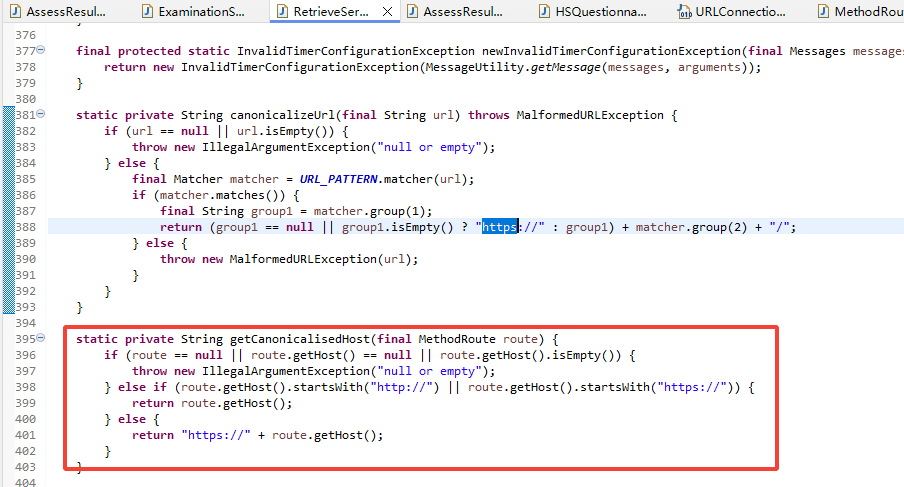Click the Java file icon on HSQuestionna tab
The image size is (904, 487).
point(545,12)
